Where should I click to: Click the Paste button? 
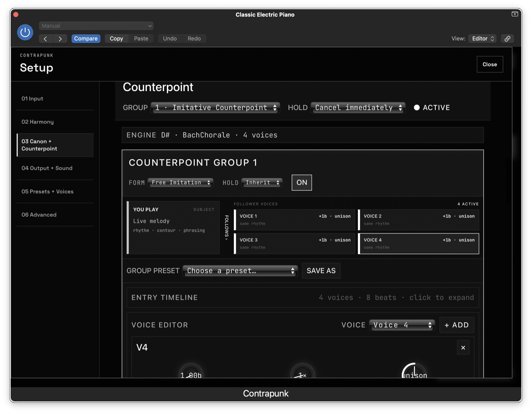pos(141,39)
